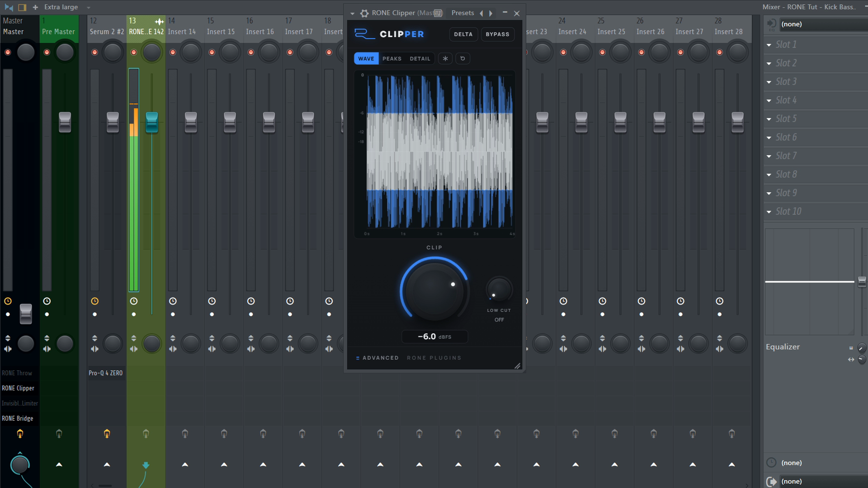This screenshot has width=868, height=488.
Task: Open the RONE Clipper window menu arrow
Action: (353, 14)
